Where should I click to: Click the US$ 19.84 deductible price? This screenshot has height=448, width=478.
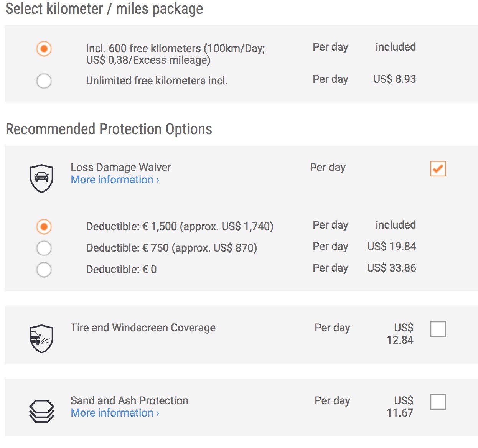(x=392, y=246)
